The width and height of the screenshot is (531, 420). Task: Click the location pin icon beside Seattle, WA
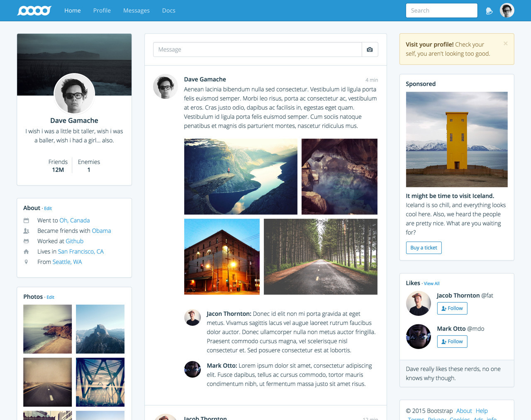26,262
